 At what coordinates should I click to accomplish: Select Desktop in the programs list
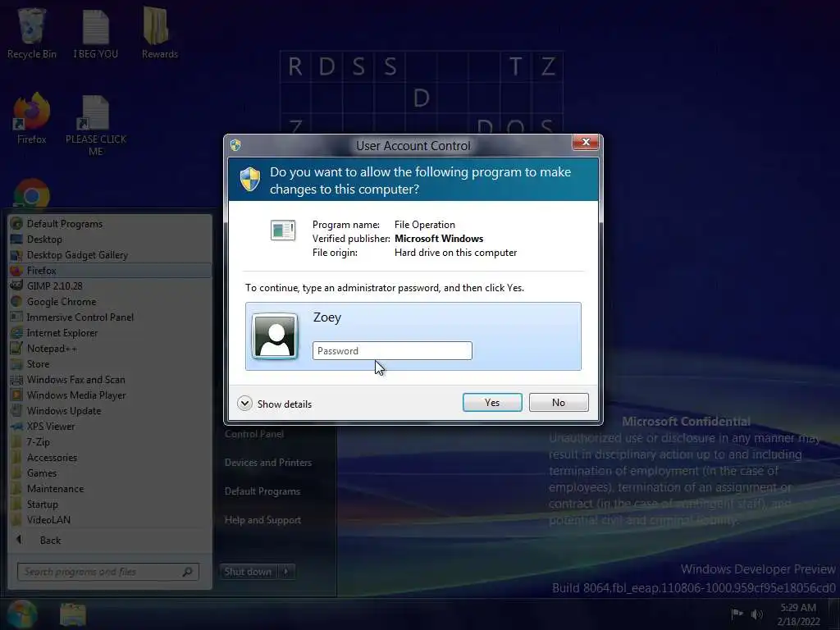pos(110,240)
